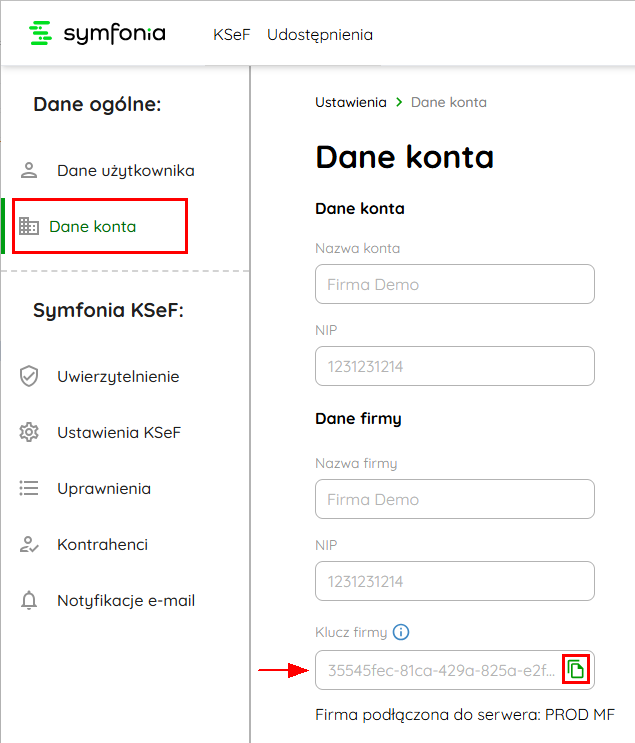Click the gear icon for Ustawienia KSeF

29,432
